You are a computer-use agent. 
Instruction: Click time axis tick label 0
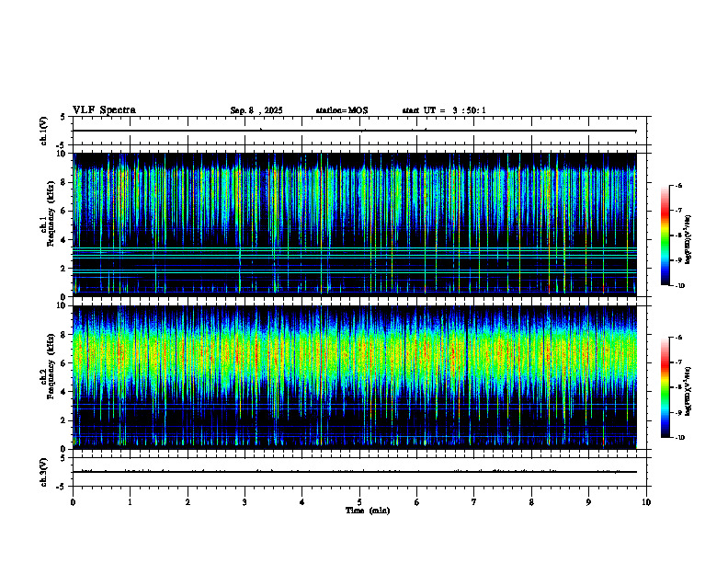point(73,502)
